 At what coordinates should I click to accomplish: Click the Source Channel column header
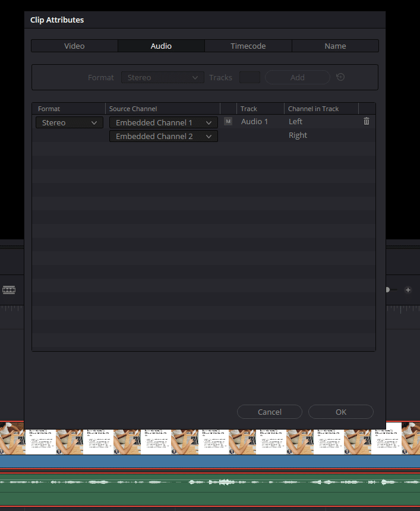click(163, 109)
